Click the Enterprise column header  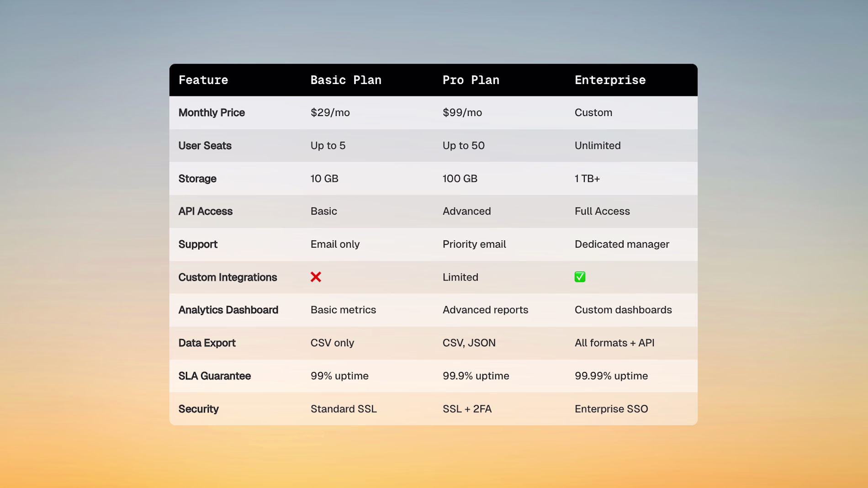tap(610, 80)
